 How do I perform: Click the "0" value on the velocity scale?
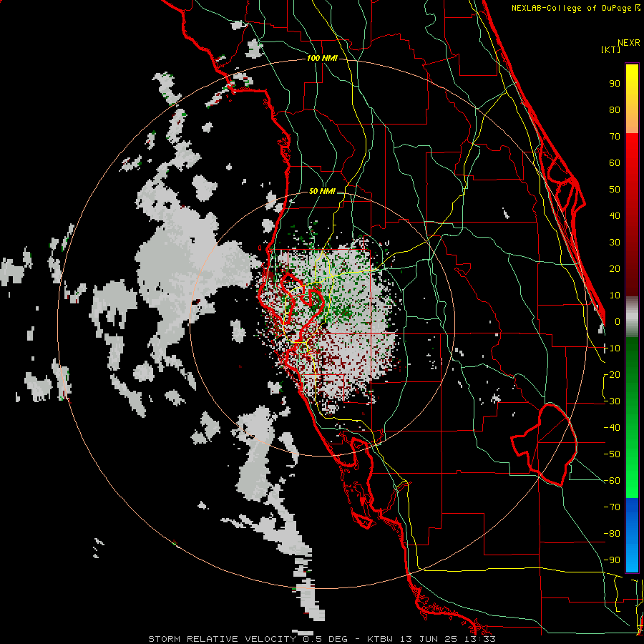[618, 321]
